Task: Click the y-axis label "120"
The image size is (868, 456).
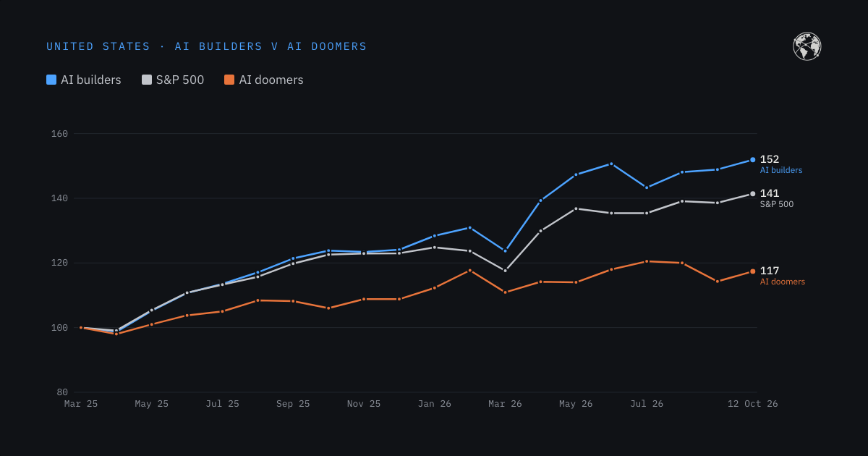Action: [x=60, y=263]
